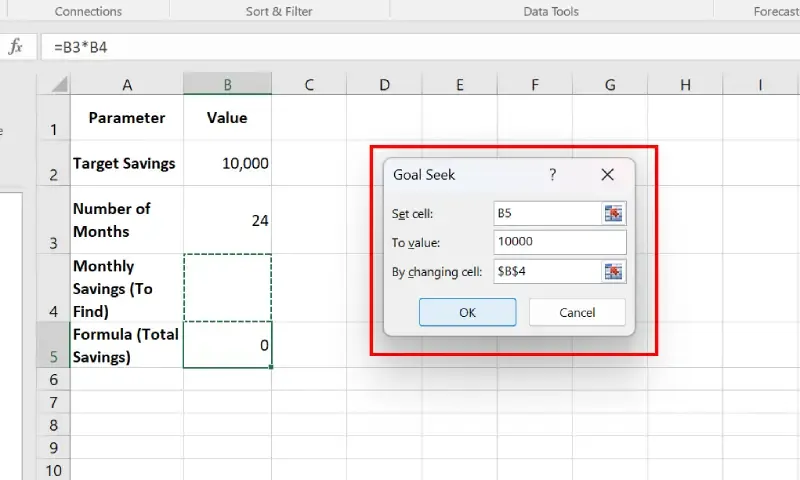This screenshot has width=800, height=480.
Task: Click the range selector icon for Set cell
Action: (x=613, y=213)
